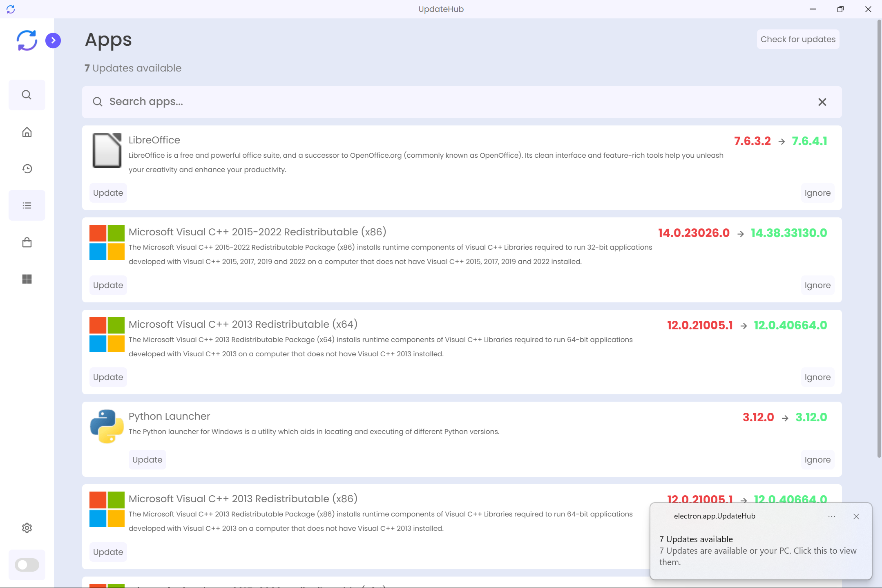Update Visual C++ 2013 Redistributable (x64)
Screen dimensions: 882x588
[108, 377]
